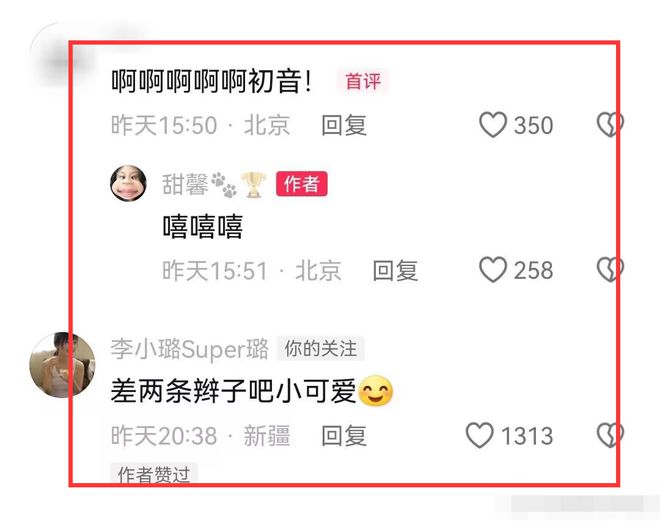660x521 pixels.
Task: Like the author's 嘻嘻嘻 reply
Action: pos(492,270)
